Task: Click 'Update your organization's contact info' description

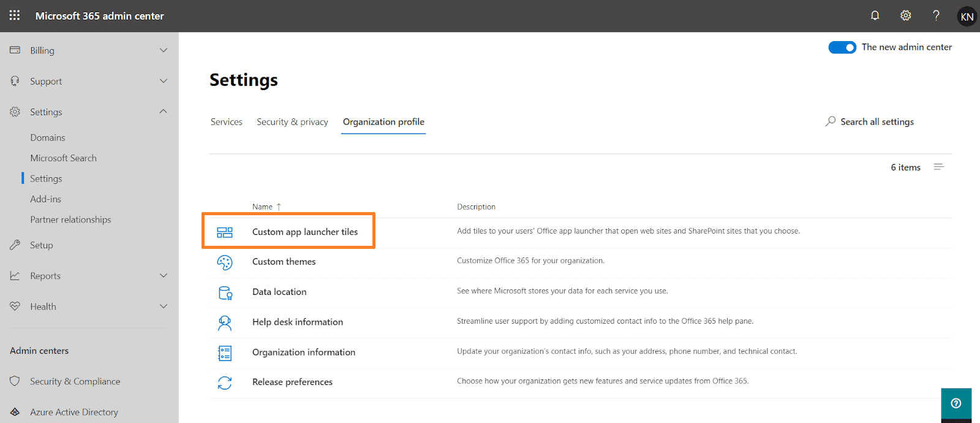Action: [627, 351]
